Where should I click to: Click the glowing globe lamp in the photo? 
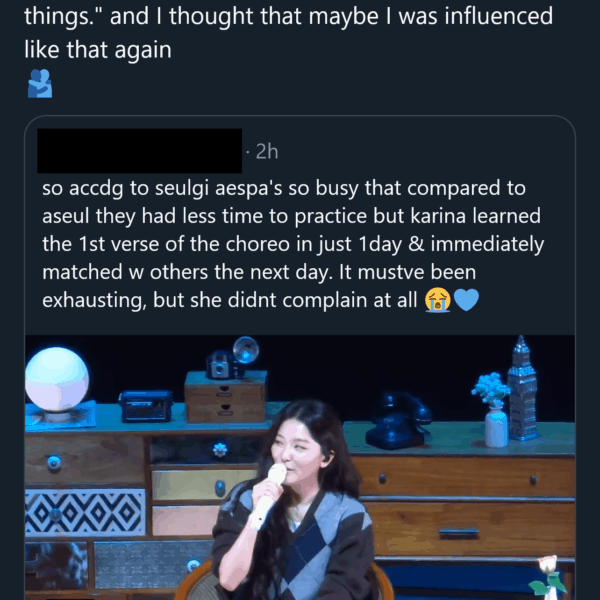point(56,381)
